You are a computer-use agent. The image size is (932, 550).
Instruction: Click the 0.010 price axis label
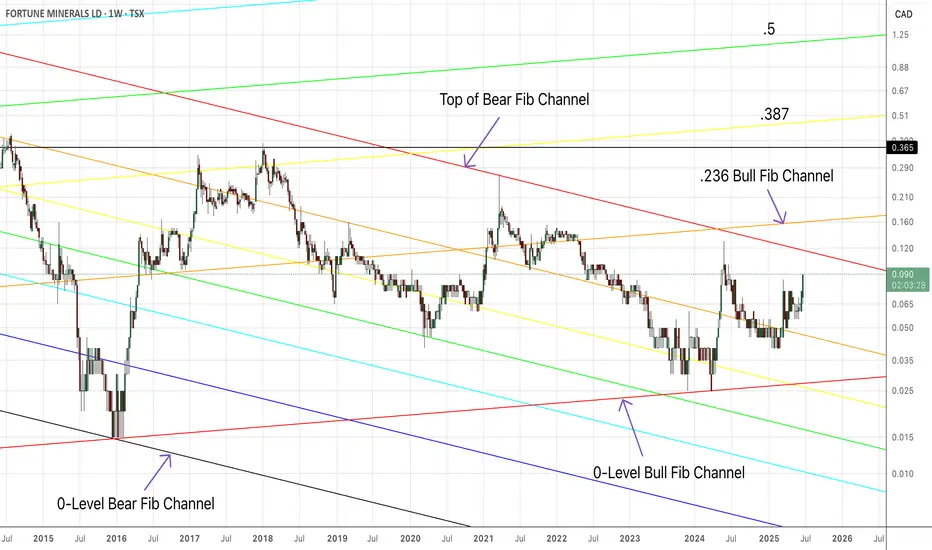coord(902,474)
